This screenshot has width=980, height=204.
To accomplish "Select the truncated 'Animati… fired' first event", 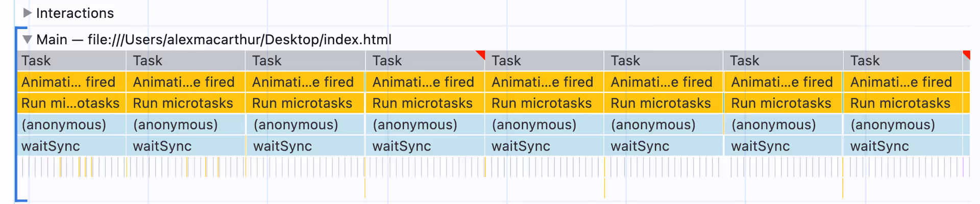I will [x=71, y=82].
